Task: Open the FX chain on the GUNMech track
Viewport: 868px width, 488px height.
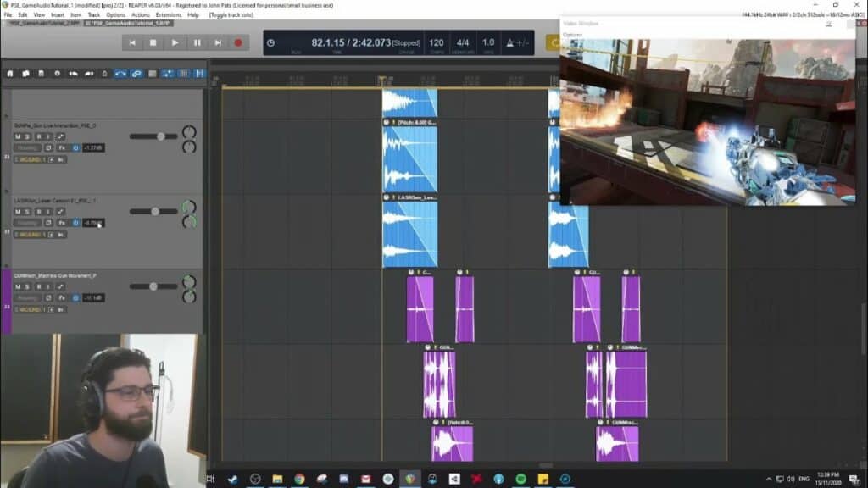Action: 62,297
